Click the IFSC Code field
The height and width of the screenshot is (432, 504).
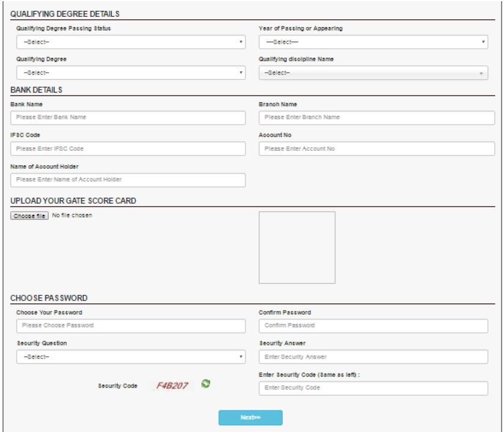[x=128, y=148]
